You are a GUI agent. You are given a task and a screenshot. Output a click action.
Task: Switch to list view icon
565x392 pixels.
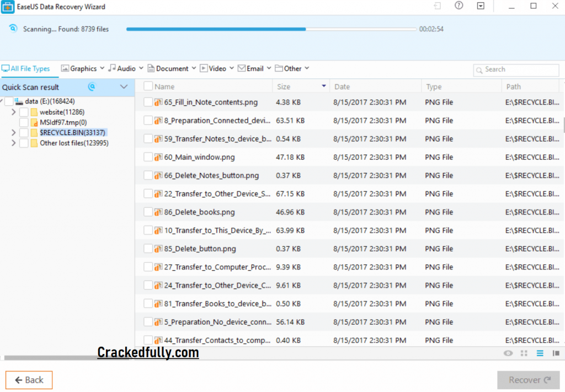tap(540, 353)
